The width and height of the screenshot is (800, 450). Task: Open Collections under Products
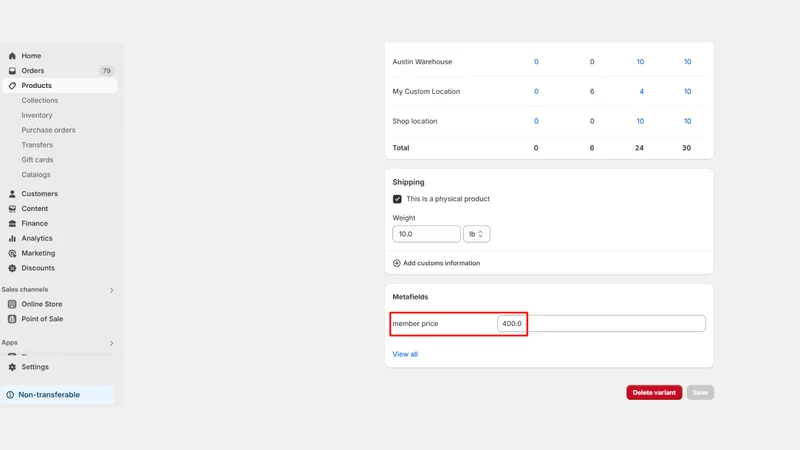click(40, 101)
